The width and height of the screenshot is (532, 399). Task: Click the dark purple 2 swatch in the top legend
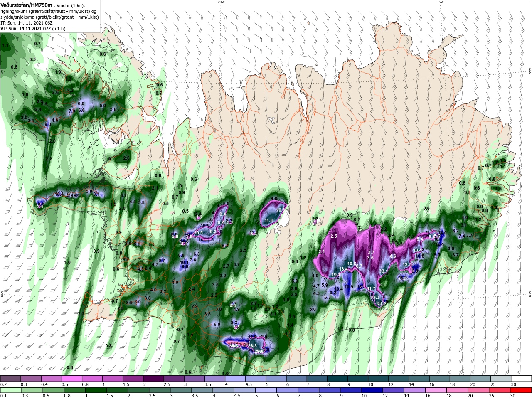153,378
